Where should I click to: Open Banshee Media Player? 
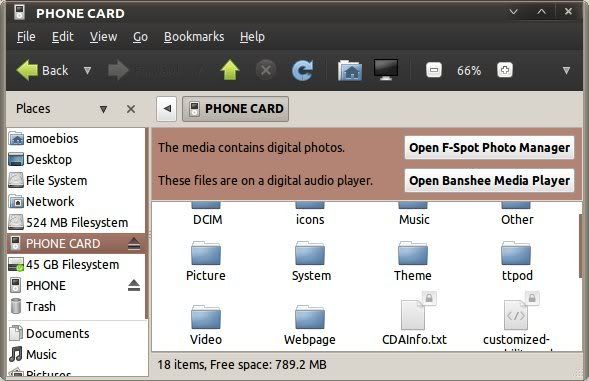[489, 181]
